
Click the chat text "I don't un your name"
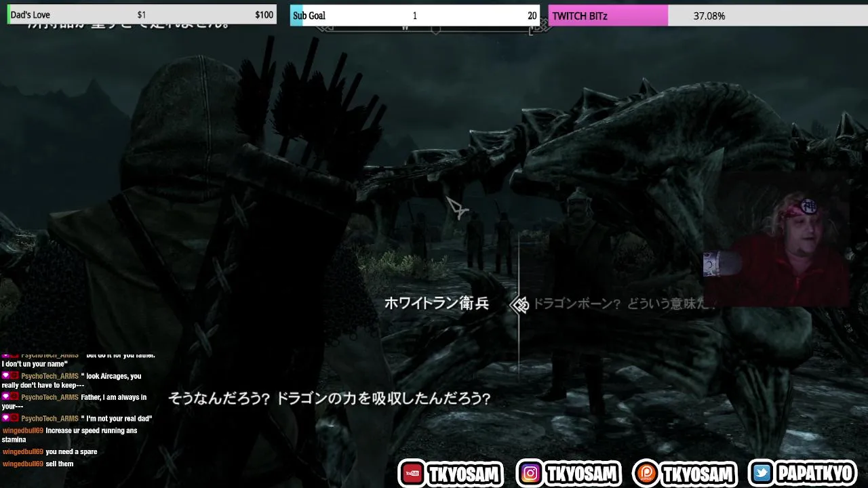(x=35, y=364)
